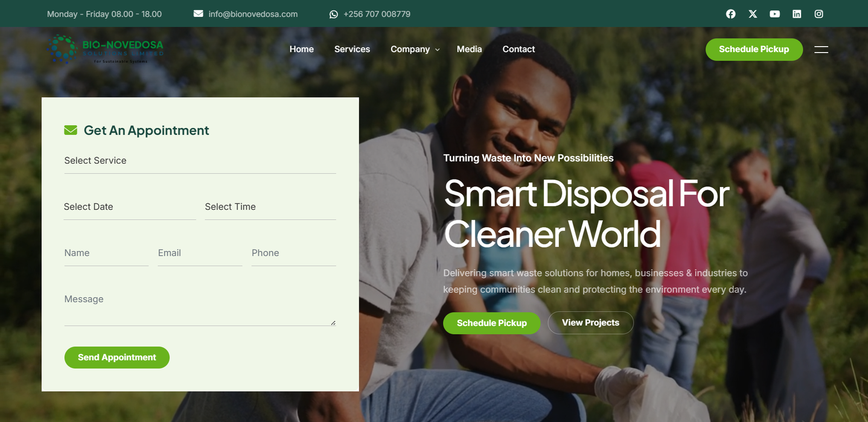
Task: Open the Media menu item
Action: pyautogui.click(x=469, y=49)
